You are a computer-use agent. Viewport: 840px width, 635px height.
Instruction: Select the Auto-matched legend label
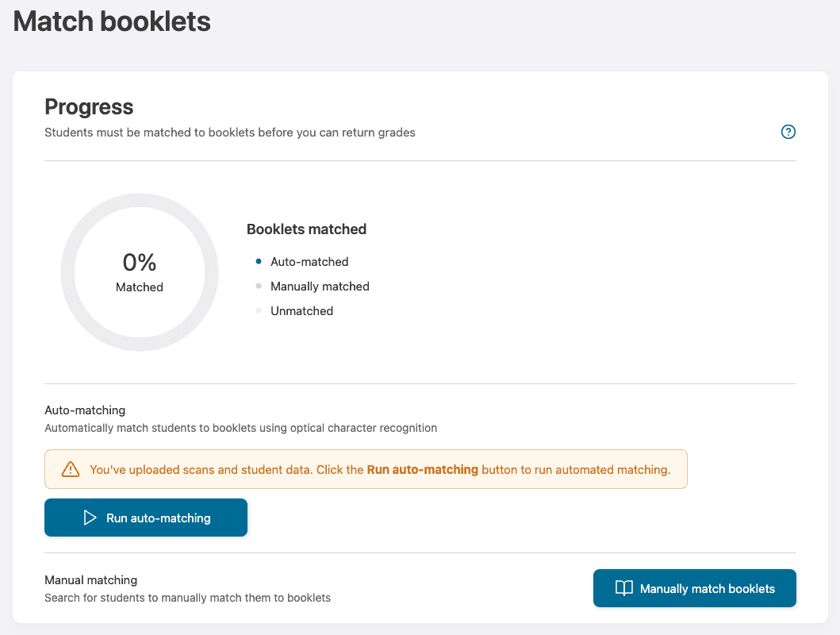(309, 261)
